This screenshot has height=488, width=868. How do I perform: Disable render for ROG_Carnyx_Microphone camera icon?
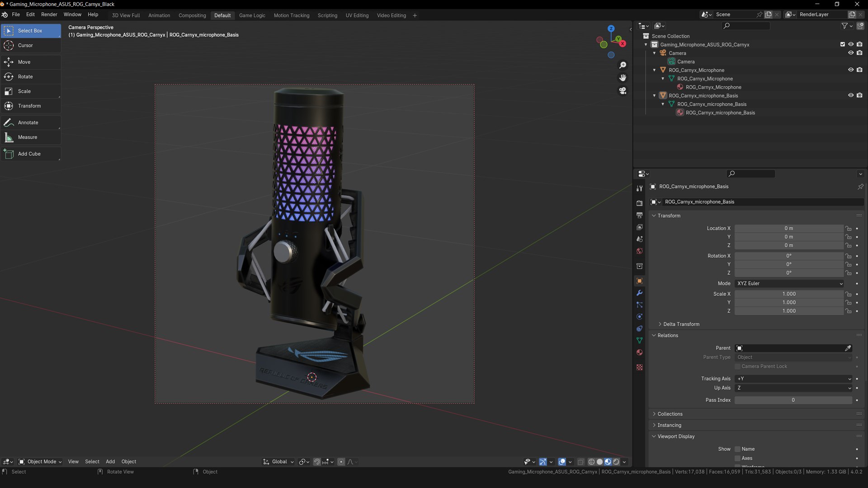pos(859,70)
